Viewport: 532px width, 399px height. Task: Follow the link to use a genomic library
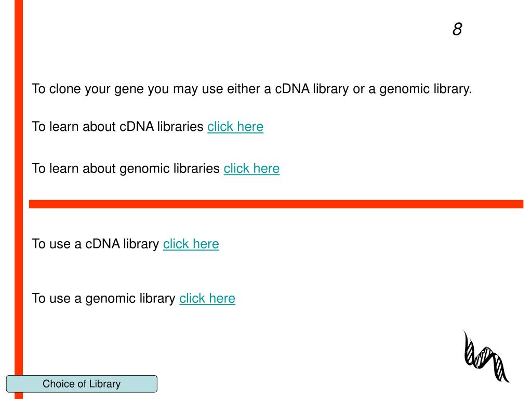click(207, 299)
